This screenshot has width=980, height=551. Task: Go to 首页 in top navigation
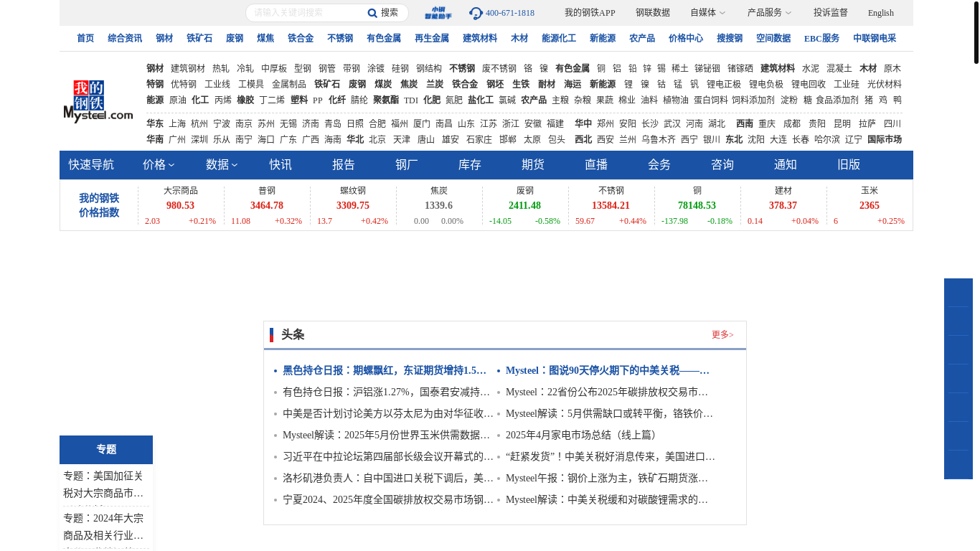click(x=85, y=39)
